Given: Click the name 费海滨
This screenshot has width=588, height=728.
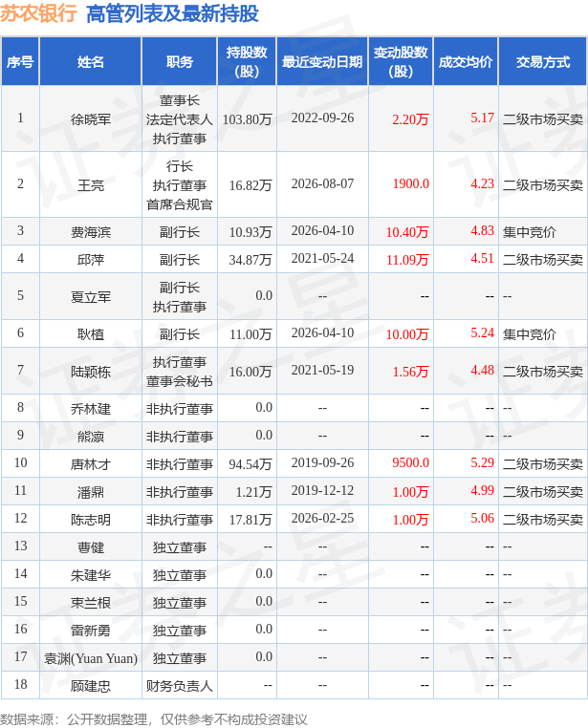Looking at the screenshot, I should 91,231.
